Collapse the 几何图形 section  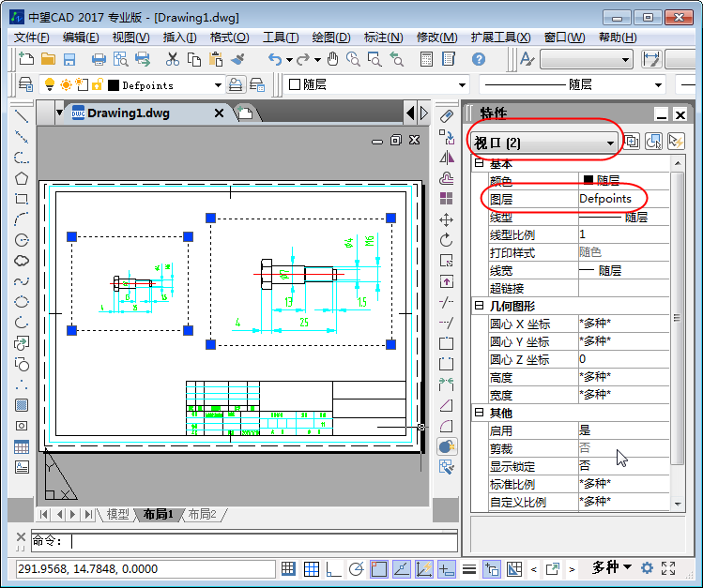coord(479,306)
